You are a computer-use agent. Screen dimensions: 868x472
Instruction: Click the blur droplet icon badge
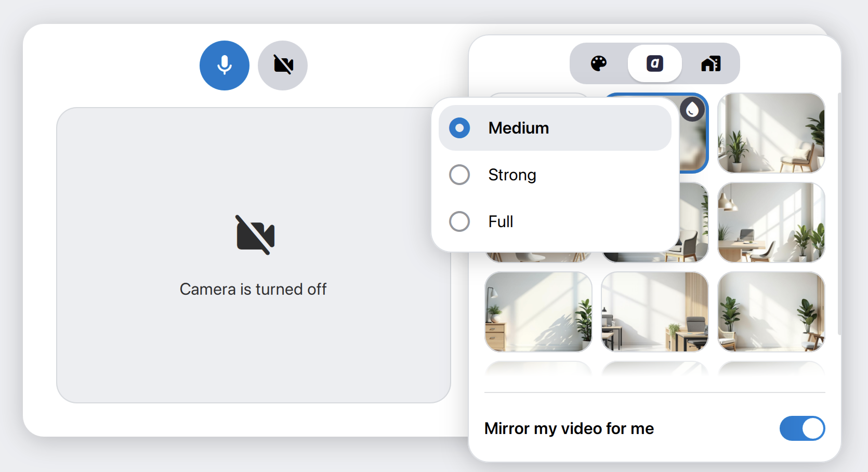pyautogui.click(x=692, y=110)
